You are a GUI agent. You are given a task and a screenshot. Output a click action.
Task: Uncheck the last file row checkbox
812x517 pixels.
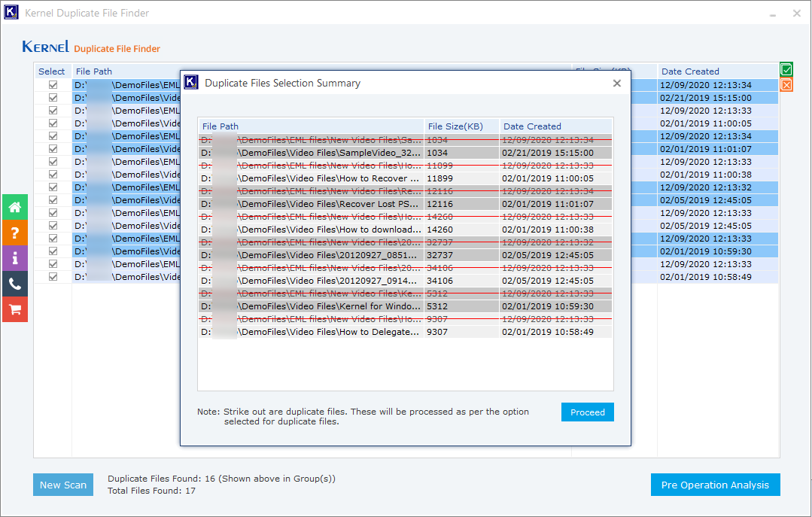coord(53,277)
